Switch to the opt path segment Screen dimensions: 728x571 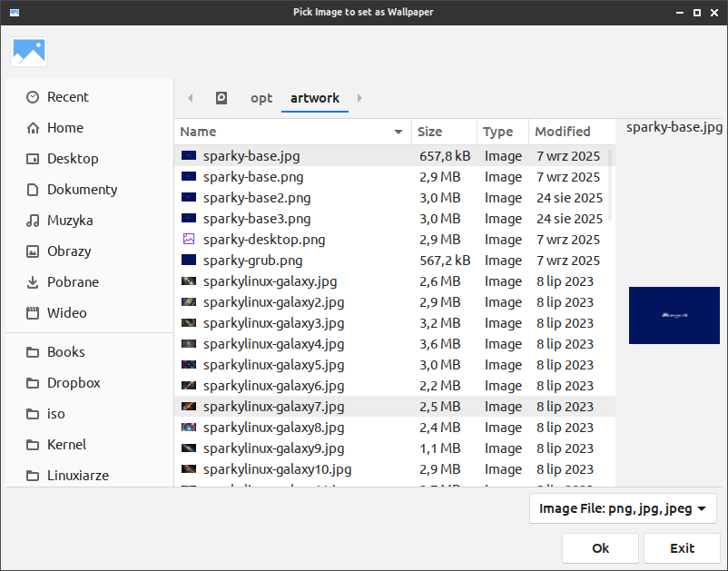pyautogui.click(x=261, y=98)
